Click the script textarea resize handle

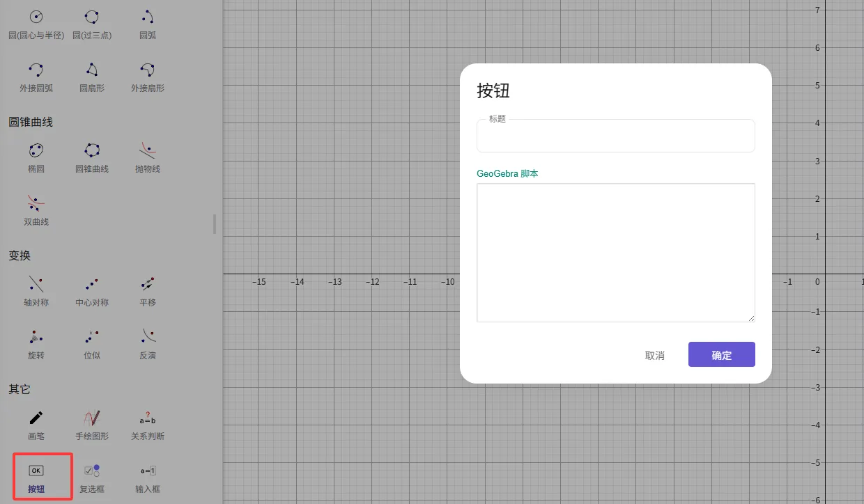tap(751, 318)
